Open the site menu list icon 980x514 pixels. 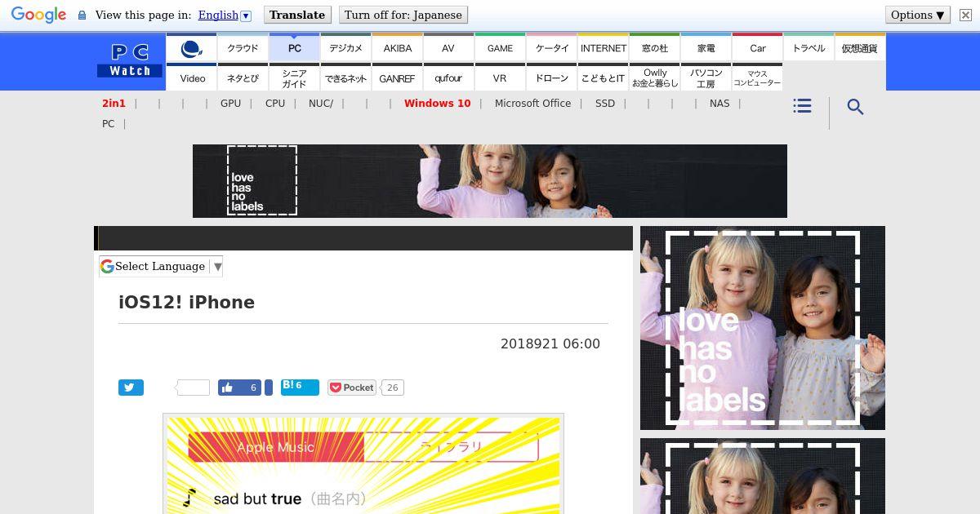(x=802, y=106)
